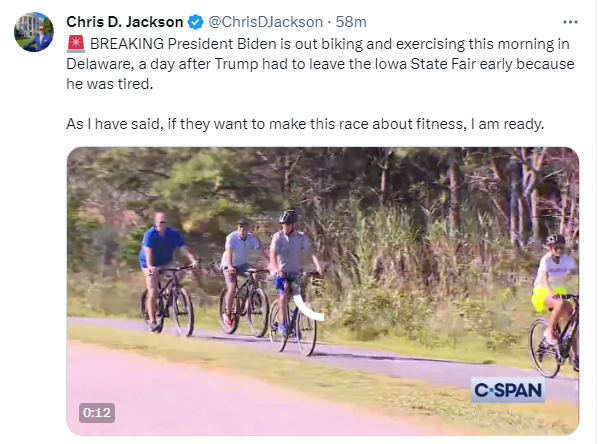Click the red siren emoji icon
This screenshot has height=444, width=599.
click(x=76, y=44)
